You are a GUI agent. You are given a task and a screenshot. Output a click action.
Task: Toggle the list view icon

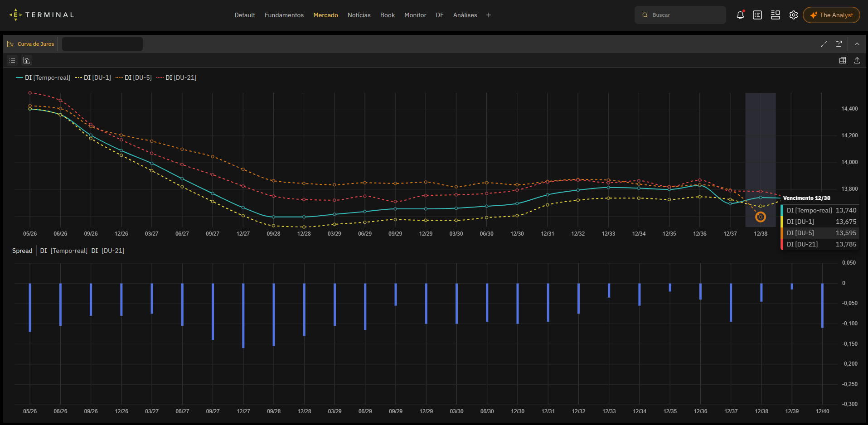click(x=12, y=60)
